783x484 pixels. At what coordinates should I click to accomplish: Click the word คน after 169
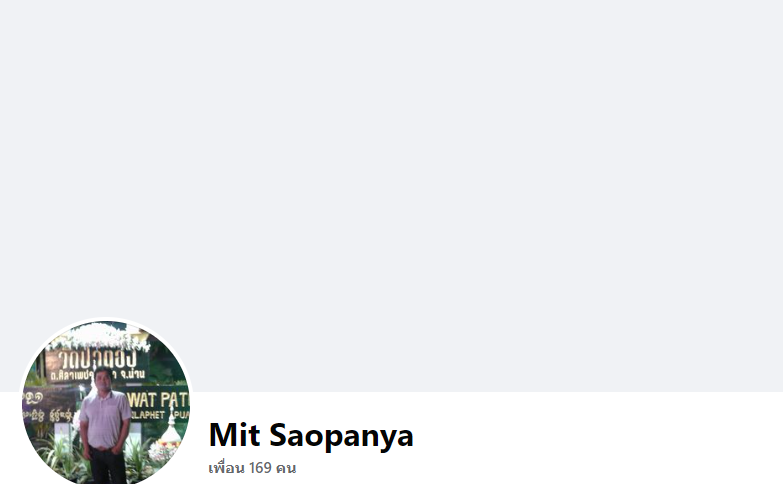tap(286, 469)
